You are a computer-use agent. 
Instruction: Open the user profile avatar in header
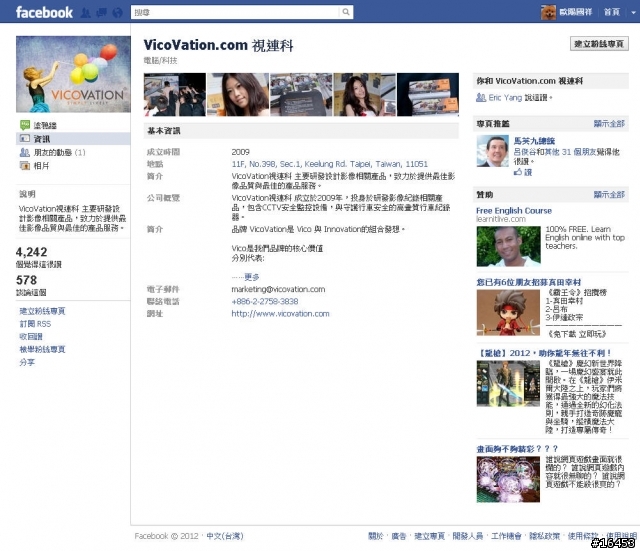(x=548, y=12)
